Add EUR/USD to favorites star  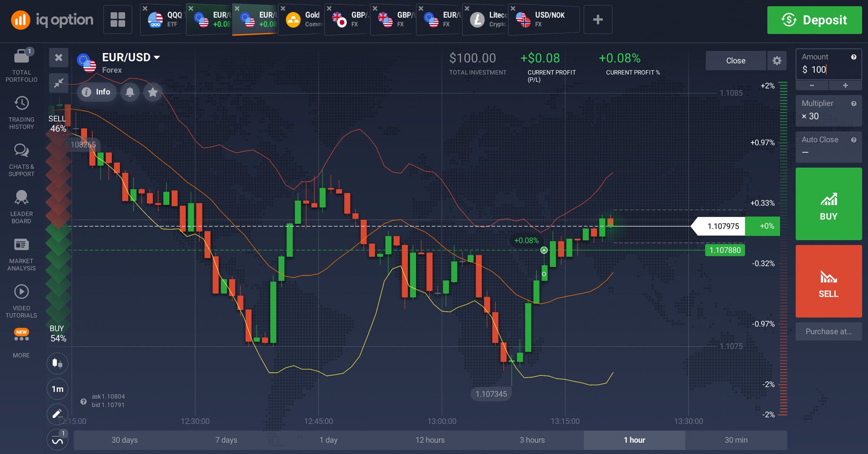coord(153,92)
